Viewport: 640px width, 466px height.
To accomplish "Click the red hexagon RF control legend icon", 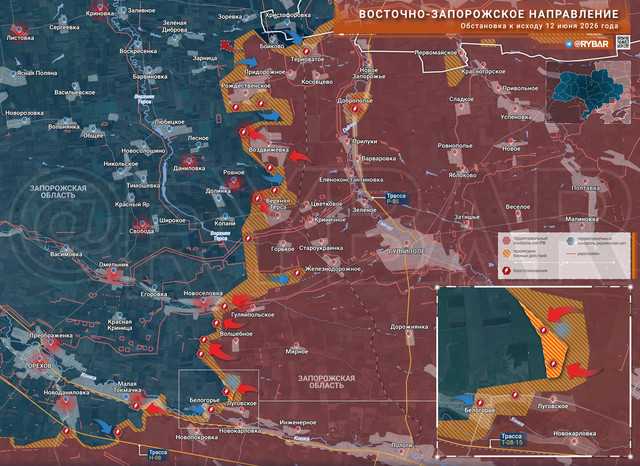I will (x=506, y=241).
